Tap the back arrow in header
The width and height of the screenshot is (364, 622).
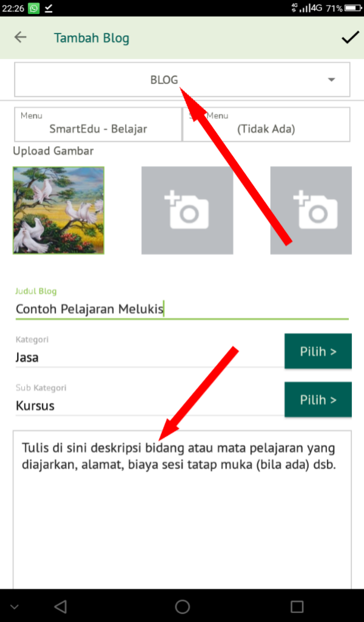(x=21, y=37)
